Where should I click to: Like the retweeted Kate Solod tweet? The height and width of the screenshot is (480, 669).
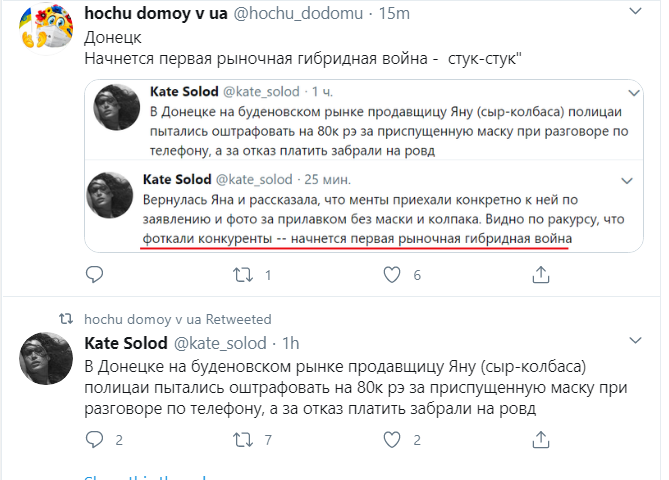(390, 439)
